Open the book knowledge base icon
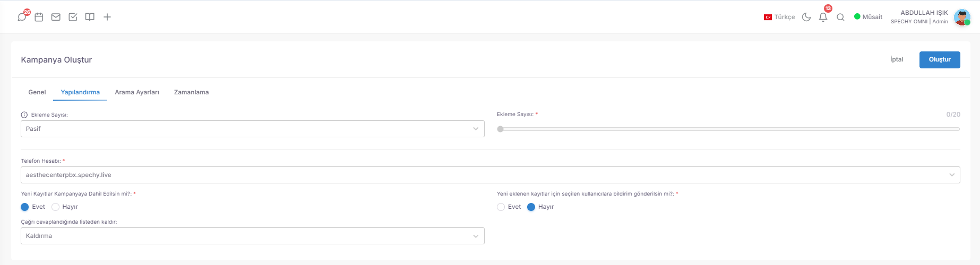 click(90, 17)
